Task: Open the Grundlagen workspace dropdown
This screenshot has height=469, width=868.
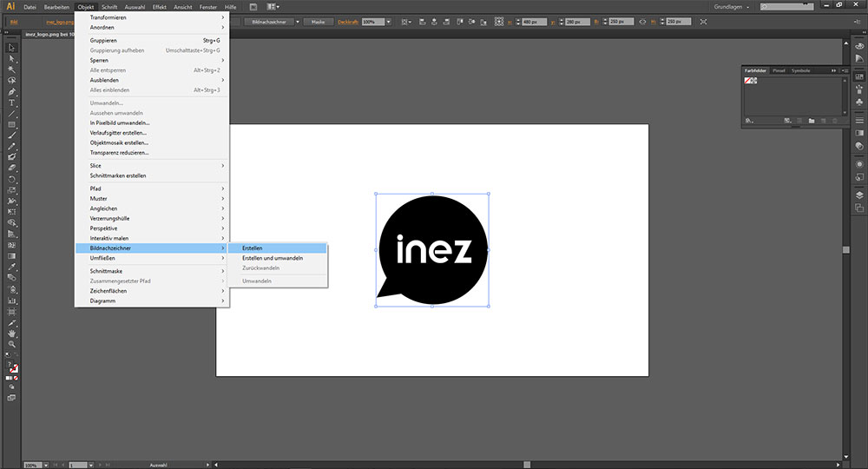Action: (731, 7)
